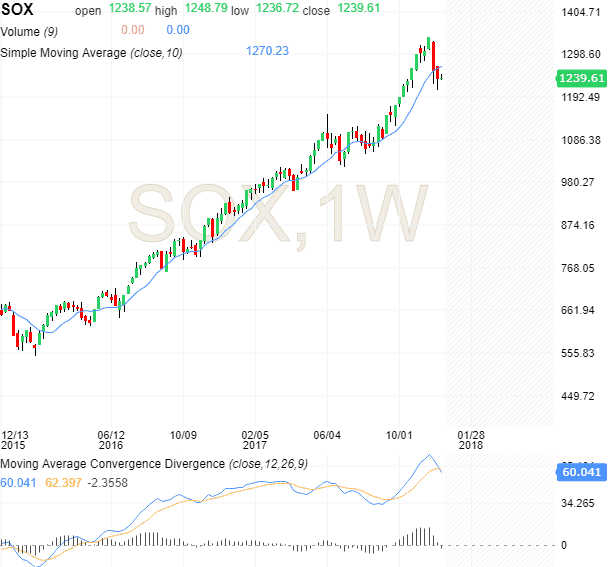The width and height of the screenshot is (610, 567).
Task: Click the 02/05 2017 date label
Action: point(256,441)
